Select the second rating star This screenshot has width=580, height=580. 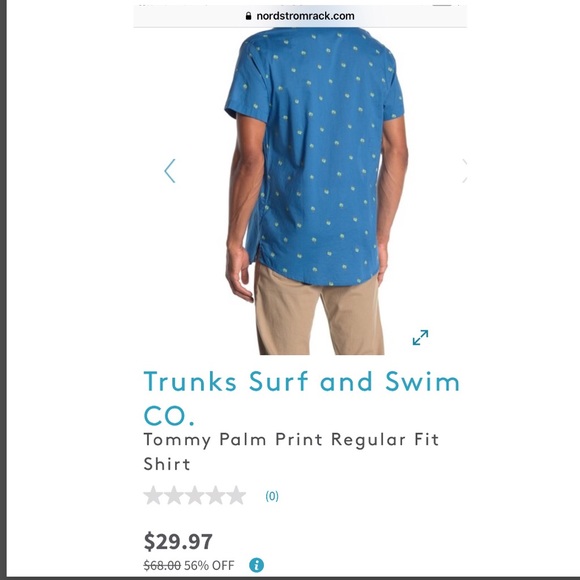174,496
